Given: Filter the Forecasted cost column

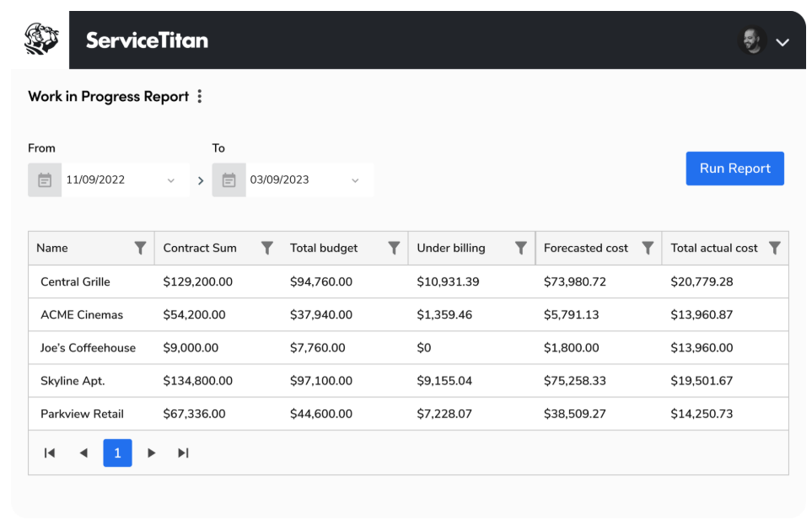Looking at the screenshot, I should pyautogui.click(x=648, y=248).
